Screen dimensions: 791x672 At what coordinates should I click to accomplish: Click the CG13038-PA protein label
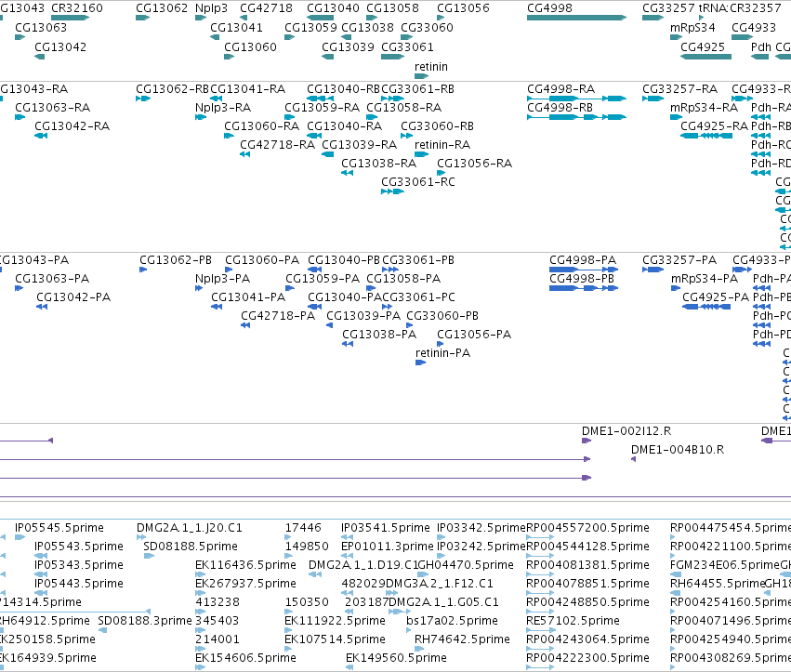pos(379,335)
